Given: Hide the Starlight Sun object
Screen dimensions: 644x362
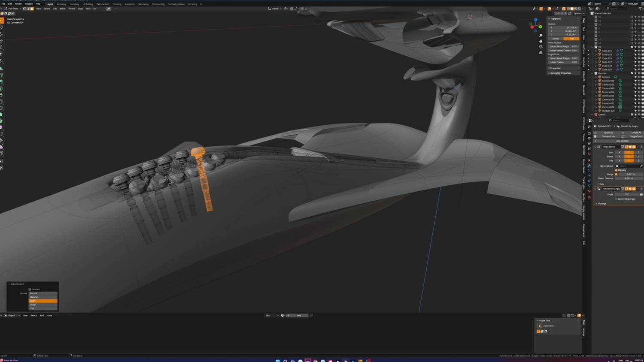Looking at the screenshot, I should pos(639,111).
